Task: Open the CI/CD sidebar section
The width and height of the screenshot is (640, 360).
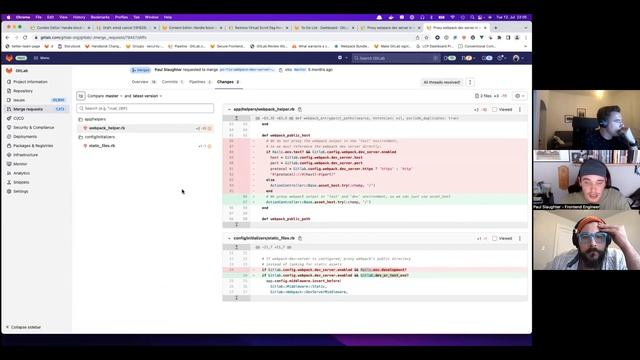Action: [18, 118]
